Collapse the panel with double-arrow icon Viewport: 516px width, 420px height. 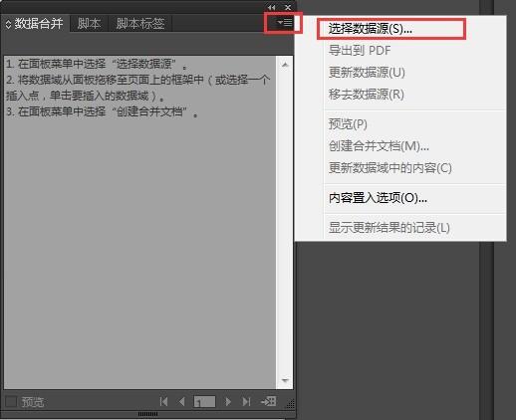271,7
